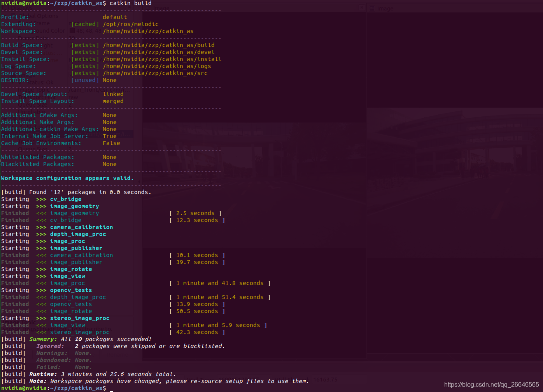The height and width of the screenshot is (392, 543).
Task: Click the path ending in 'catkin_ws/src'
Action: click(155, 73)
